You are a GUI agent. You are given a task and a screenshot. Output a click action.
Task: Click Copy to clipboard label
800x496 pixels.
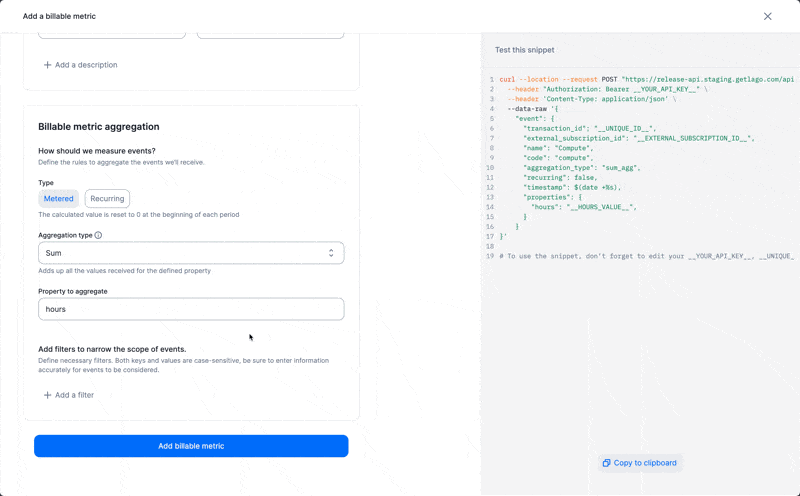645,463
